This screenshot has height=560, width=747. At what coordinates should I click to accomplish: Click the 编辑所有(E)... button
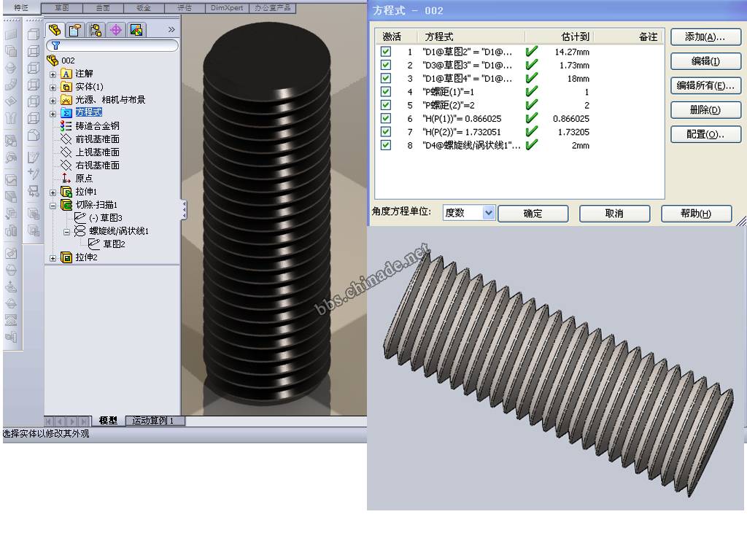pos(705,86)
